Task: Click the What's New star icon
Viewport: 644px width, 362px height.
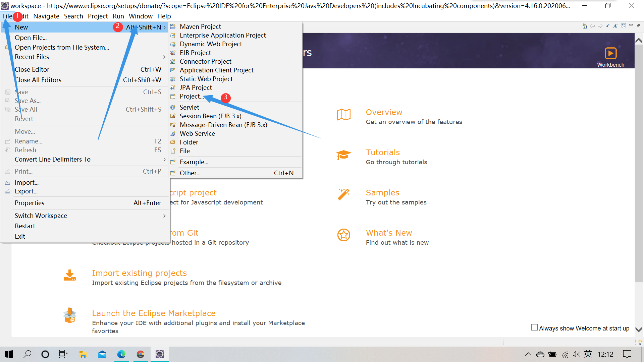Action: coord(344,235)
